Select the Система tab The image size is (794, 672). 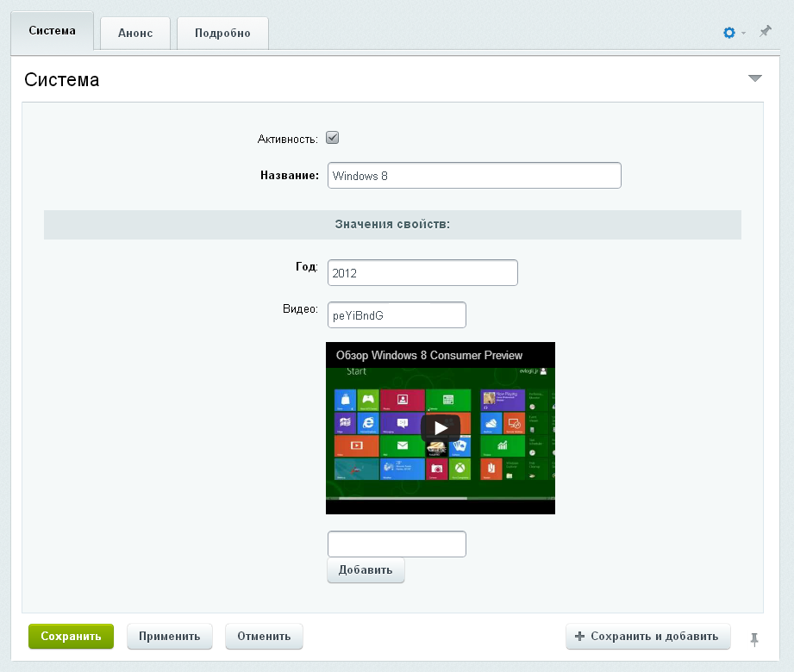point(52,31)
